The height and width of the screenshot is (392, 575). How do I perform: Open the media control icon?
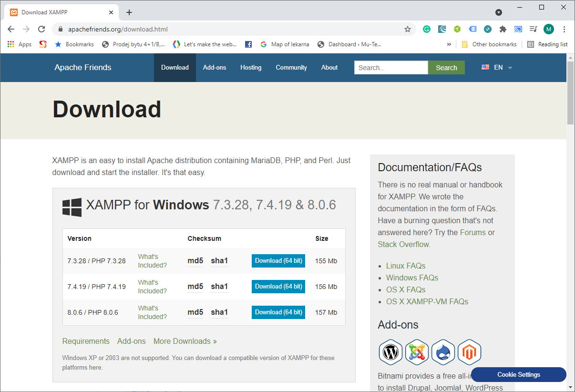(534, 29)
